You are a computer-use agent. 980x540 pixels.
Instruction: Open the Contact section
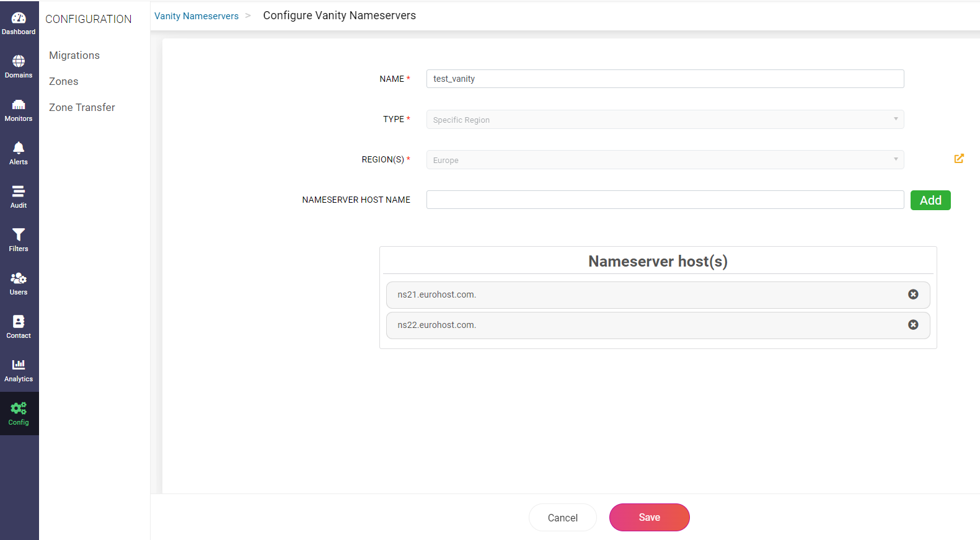(x=19, y=327)
